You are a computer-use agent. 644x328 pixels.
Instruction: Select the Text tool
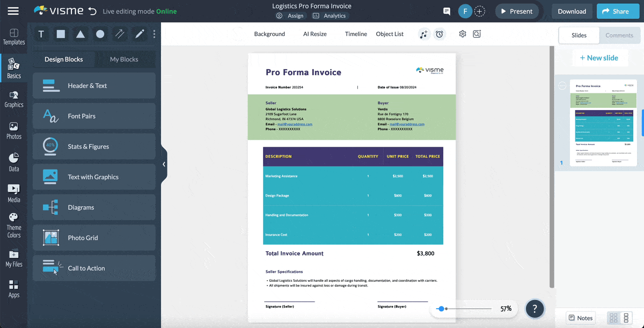(41, 34)
